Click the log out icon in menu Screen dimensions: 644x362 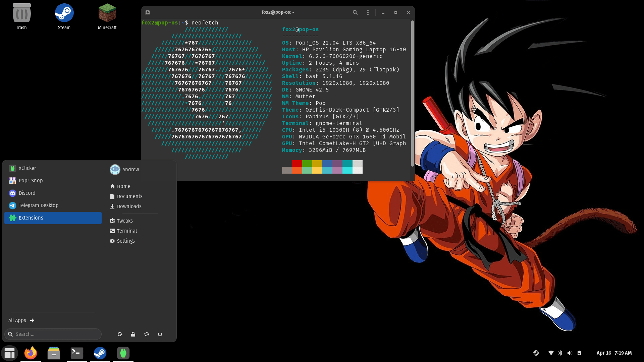(x=120, y=334)
